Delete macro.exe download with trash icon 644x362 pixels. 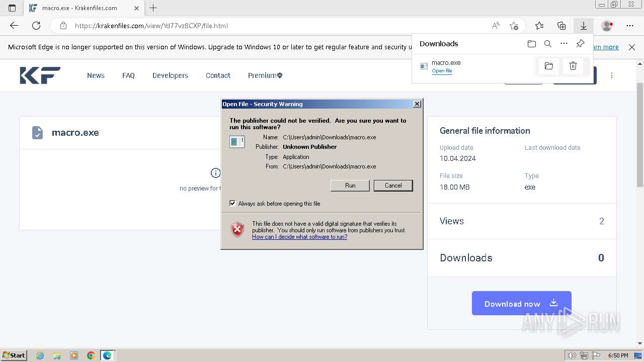tap(573, 66)
